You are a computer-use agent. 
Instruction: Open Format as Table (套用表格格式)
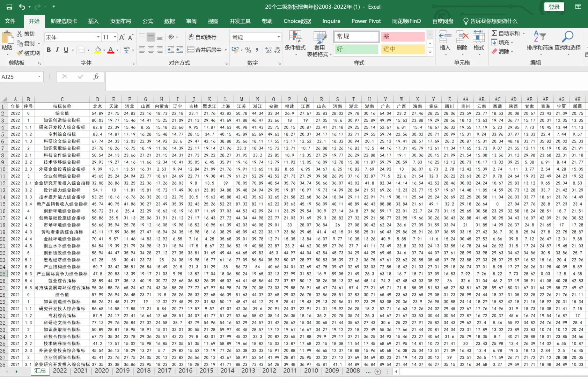[x=319, y=44]
